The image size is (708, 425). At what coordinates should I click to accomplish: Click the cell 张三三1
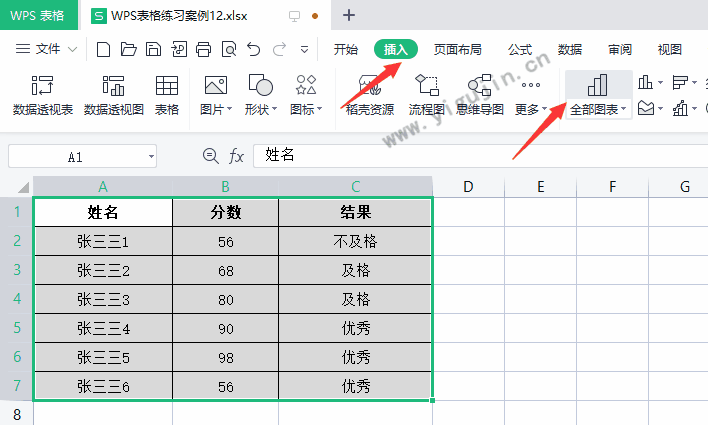(103, 241)
